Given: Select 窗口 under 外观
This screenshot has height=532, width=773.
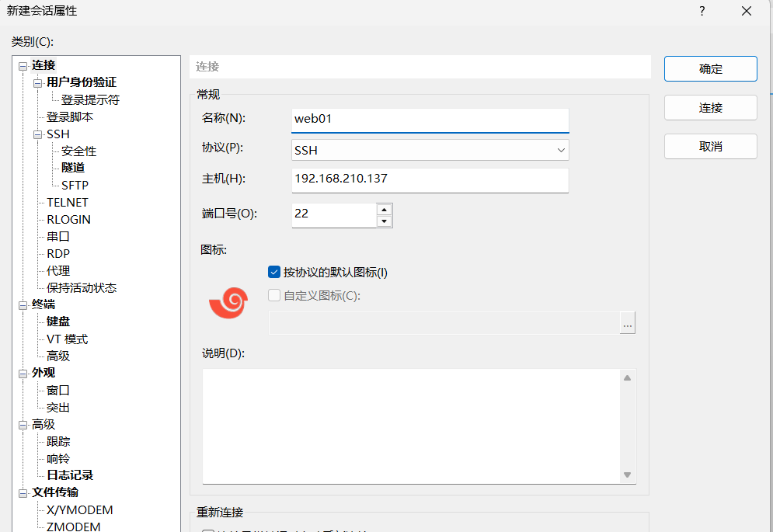Looking at the screenshot, I should [x=58, y=390].
